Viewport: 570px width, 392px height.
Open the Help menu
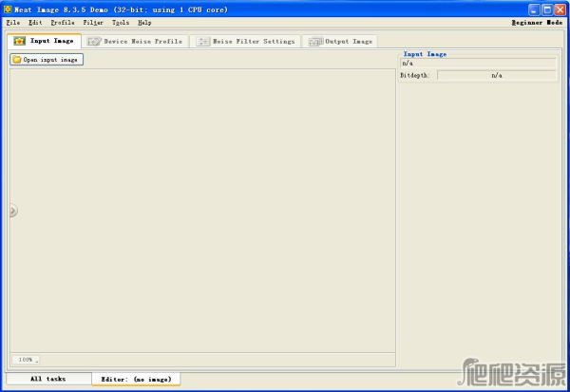tap(144, 22)
